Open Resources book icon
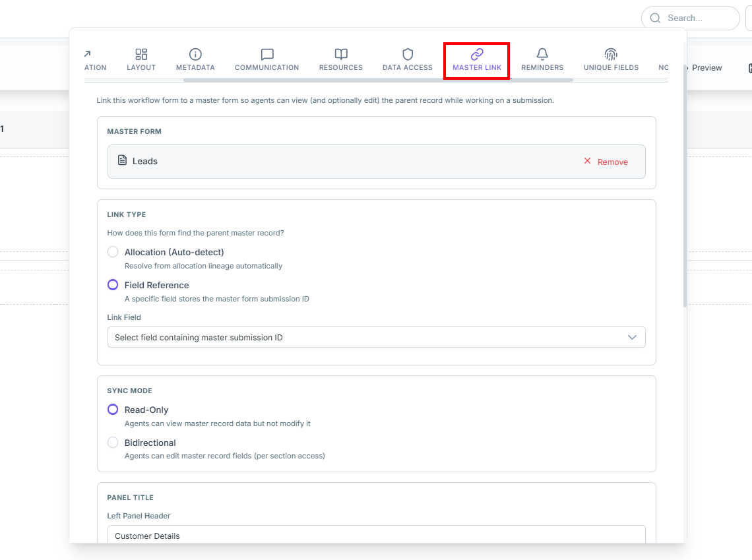This screenshot has width=752, height=560. [x=341, y=54]
